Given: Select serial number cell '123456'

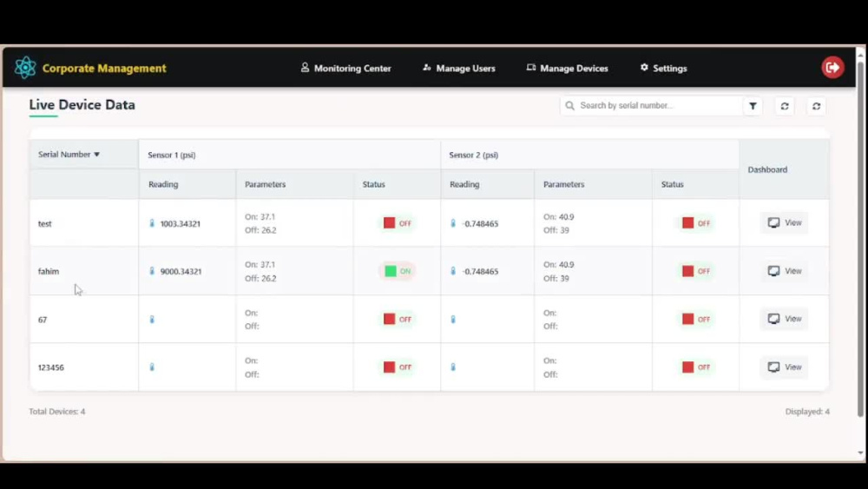Looking at the screenshot, I should pyautogui.click(x=83, y=367).
